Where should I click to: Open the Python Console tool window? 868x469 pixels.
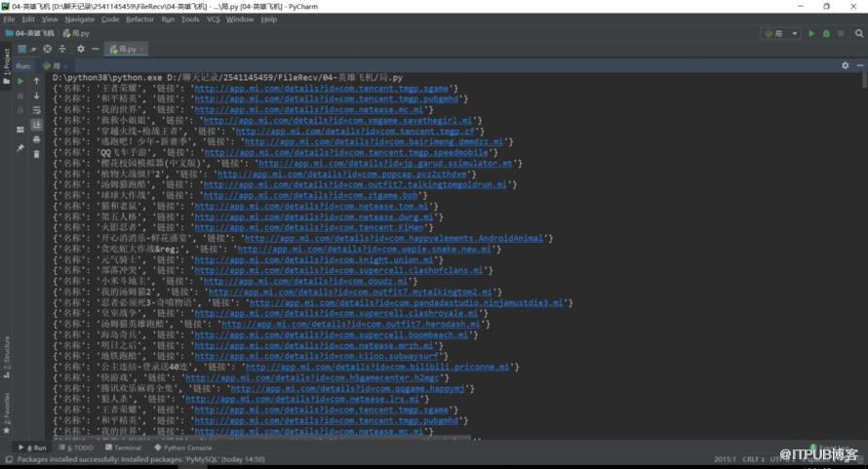tap(183, 448)
